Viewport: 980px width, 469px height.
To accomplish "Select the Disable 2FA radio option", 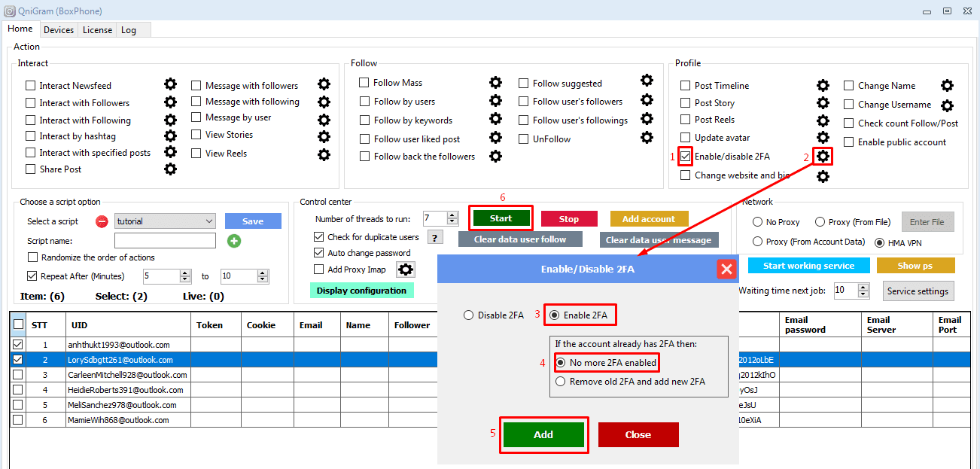I will pos(469,315).
